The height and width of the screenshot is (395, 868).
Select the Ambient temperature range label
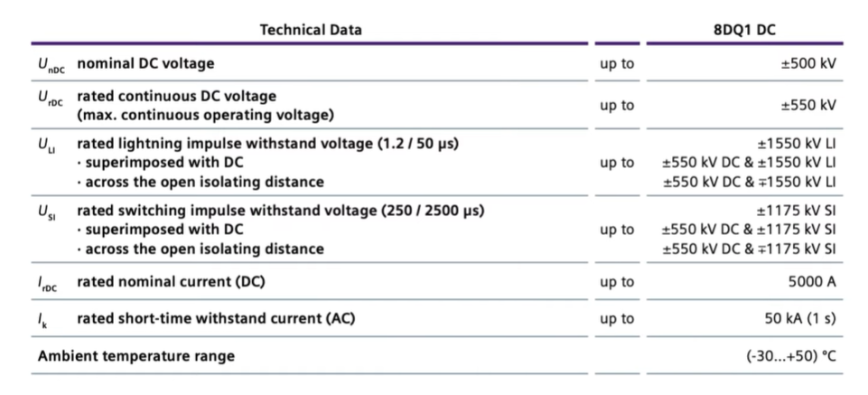[136, 355]
